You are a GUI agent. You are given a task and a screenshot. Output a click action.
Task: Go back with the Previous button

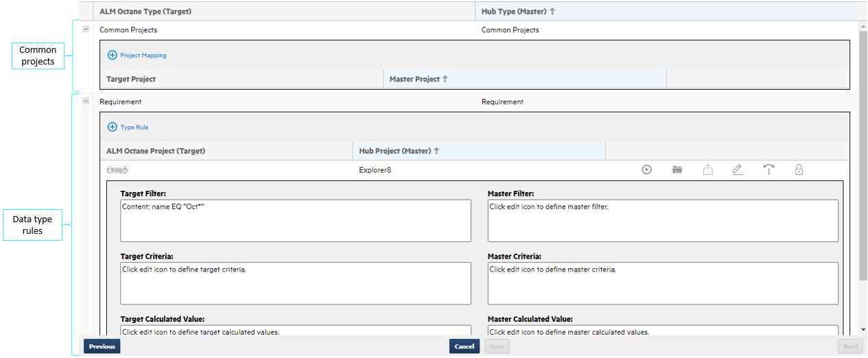point(102,346)
